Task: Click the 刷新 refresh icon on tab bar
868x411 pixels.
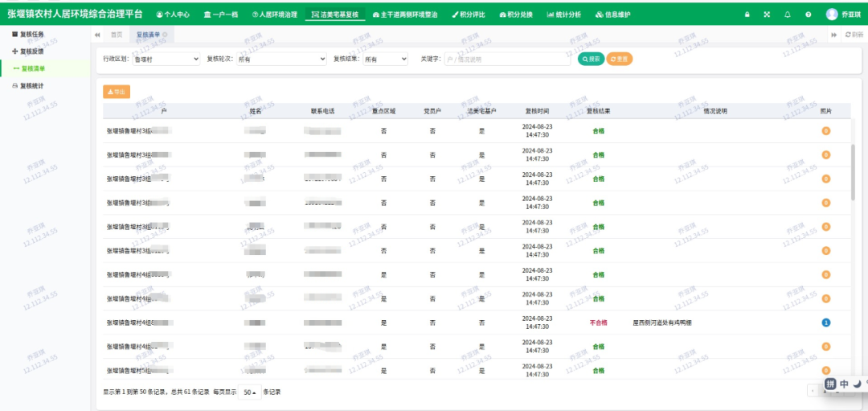Action: (854, 35)
